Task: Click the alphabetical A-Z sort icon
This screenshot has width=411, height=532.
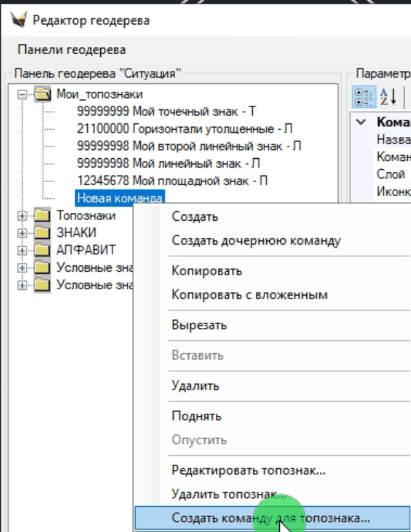Action: point(388,97)
